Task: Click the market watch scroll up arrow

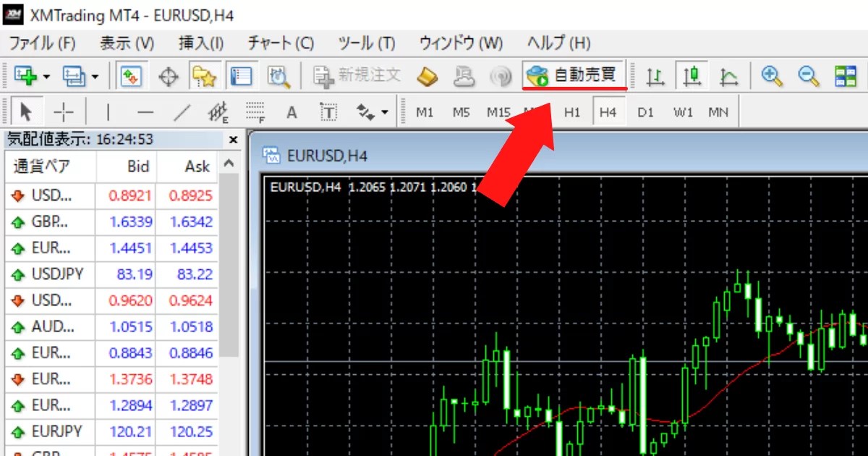Action: click(x=229, y=165)
